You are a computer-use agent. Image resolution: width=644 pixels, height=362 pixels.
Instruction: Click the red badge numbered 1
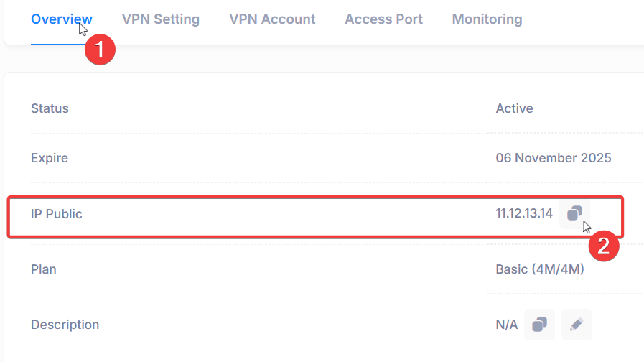(x=100, y=50)
